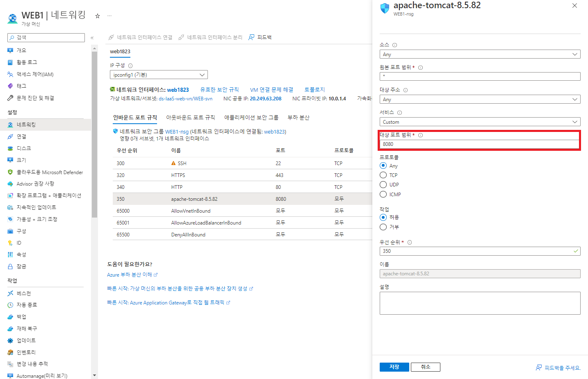Click the Advisor 권장 사항 icon
Viewport: 588px width, 379px height.
tap(10, 184)
